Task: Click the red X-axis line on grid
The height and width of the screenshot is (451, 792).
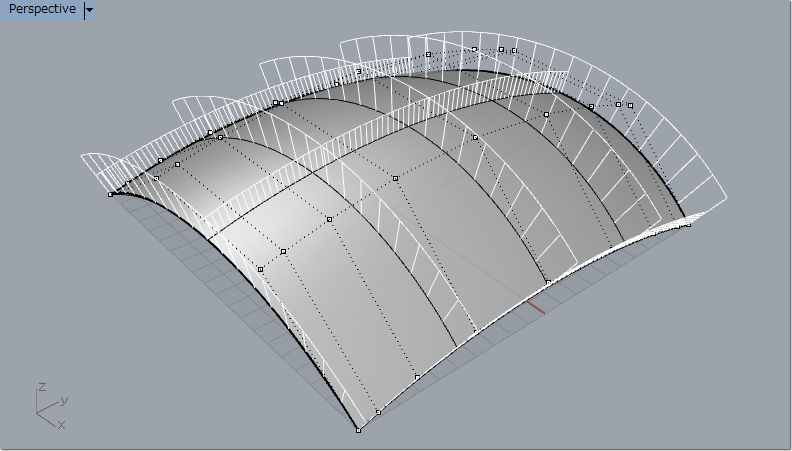Action: [535, 307]
